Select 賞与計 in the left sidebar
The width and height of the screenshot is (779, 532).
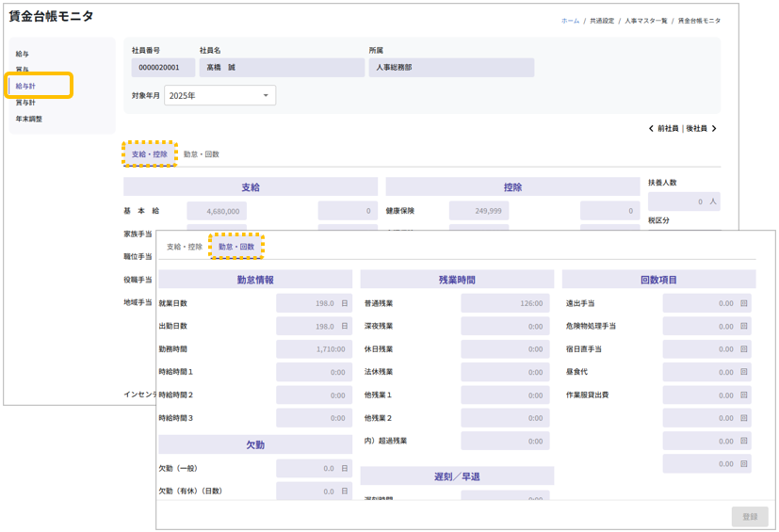pyautogui.click(x=25, y=103)
